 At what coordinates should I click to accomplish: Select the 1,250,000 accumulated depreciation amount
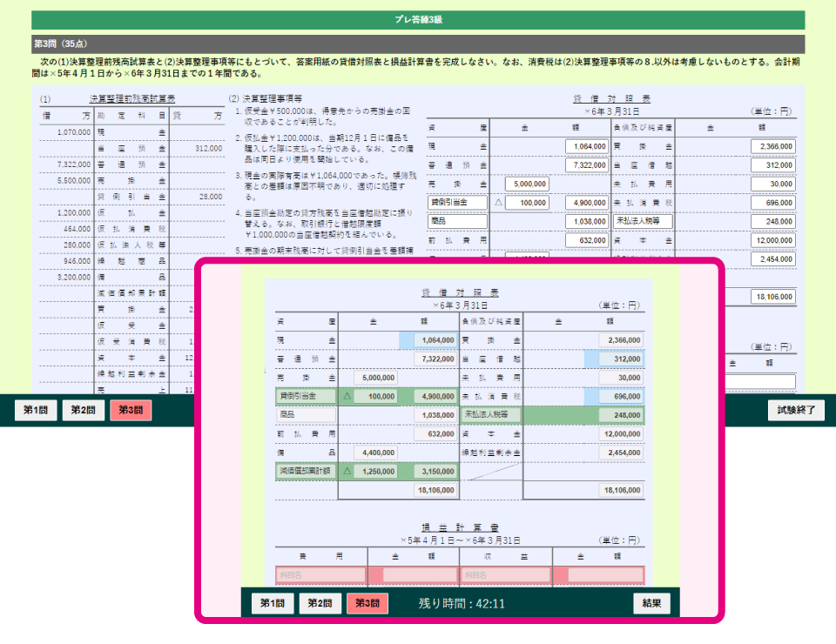(x=376, y=472)
